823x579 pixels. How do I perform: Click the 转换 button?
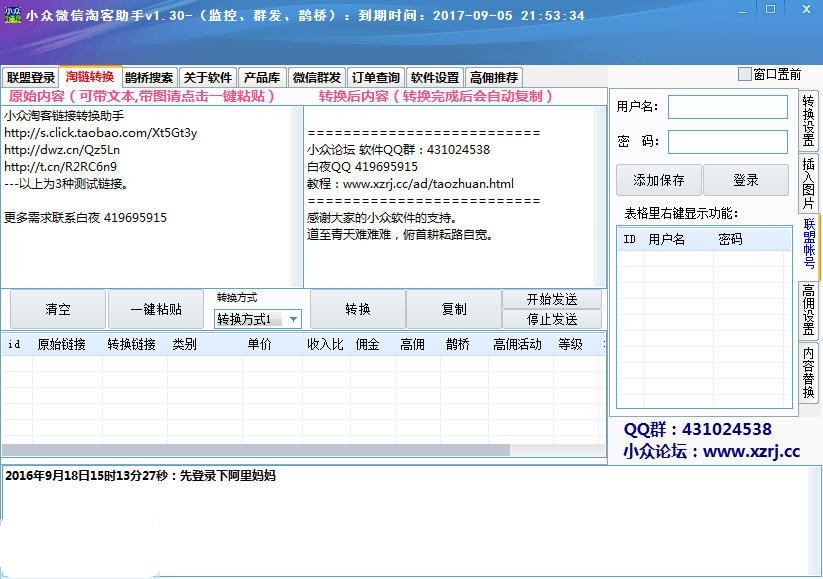coord(358,309)
